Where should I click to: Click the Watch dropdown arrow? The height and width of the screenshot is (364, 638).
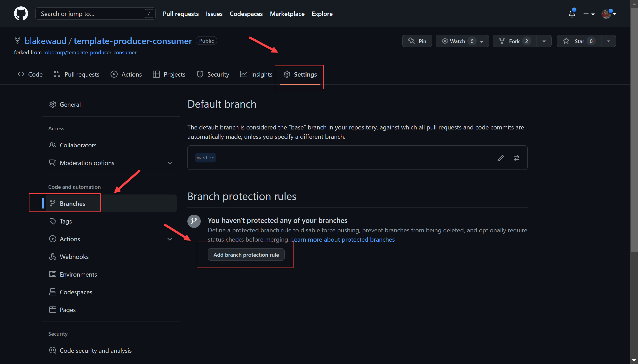coord(482,41)
